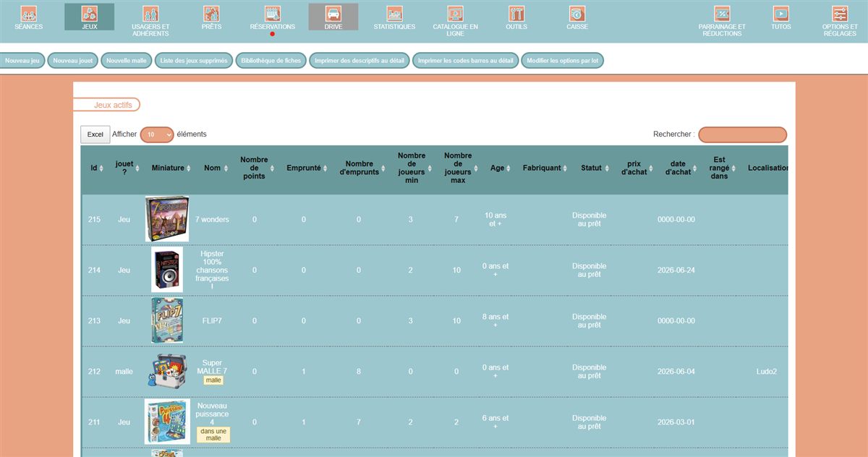868x457 pixels.
Task: Click the Nouveau jouet button
Action: coord(73,61)
